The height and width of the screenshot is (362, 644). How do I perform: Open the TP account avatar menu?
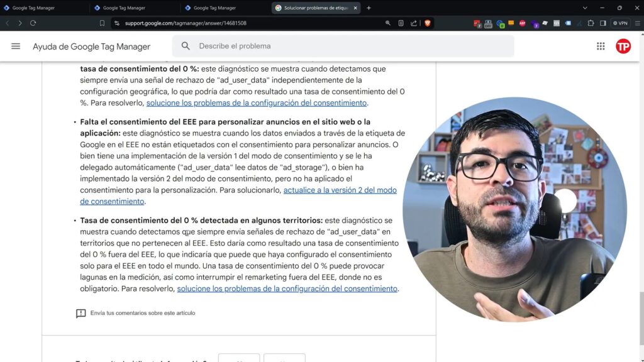tap(623, 46)
